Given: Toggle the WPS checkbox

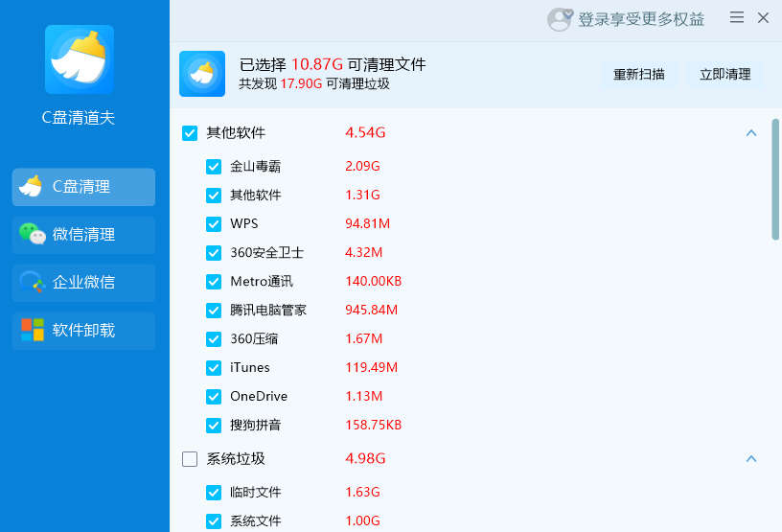Looking at the screenshot, I should (214, 224).
